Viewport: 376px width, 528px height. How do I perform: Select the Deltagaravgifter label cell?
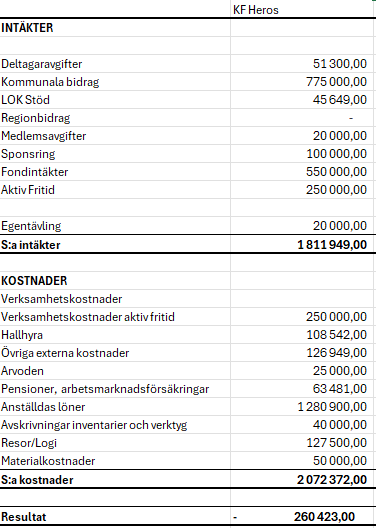pyautogui.click(x=115, y=64)
